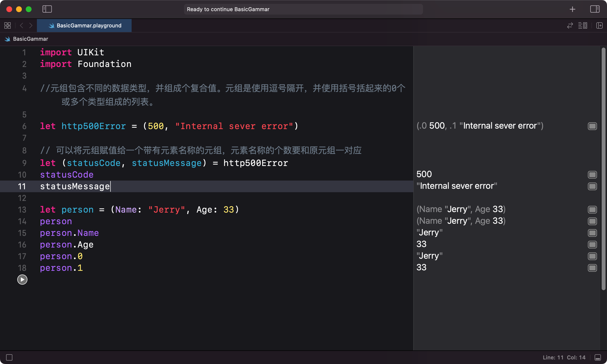The image size is (607, 364).
Task: Show quick look for person.Age result
Action: tap(592, 245)
